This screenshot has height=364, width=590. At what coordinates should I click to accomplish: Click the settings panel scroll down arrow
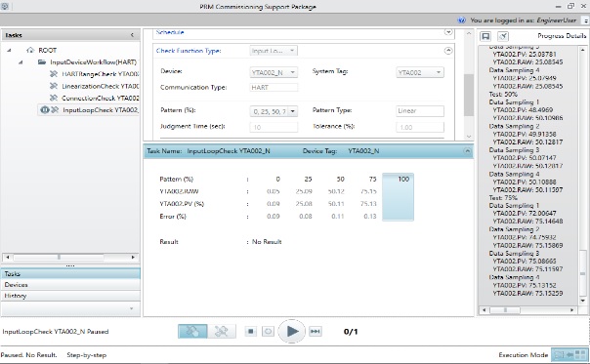(x=469, y=137)
